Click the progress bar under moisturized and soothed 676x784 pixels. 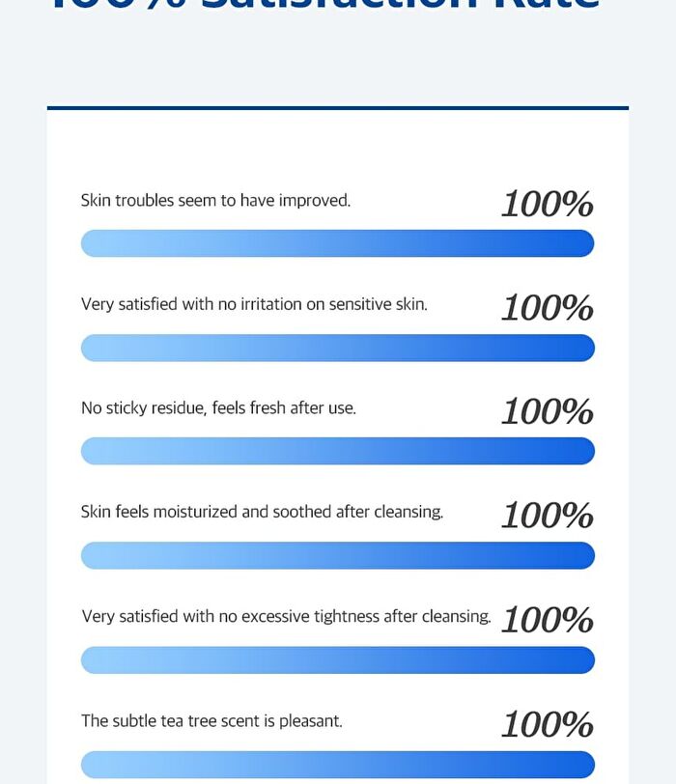[x=337, y=555]
